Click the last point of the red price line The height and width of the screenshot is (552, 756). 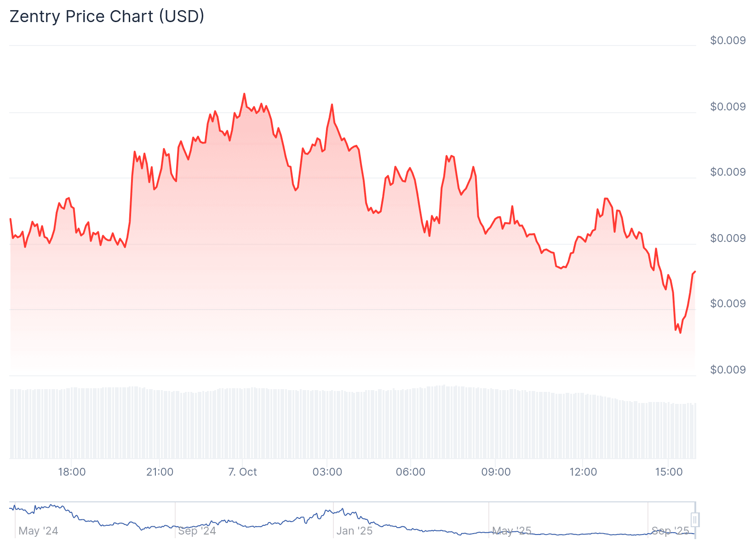click(x=695, y=271)
